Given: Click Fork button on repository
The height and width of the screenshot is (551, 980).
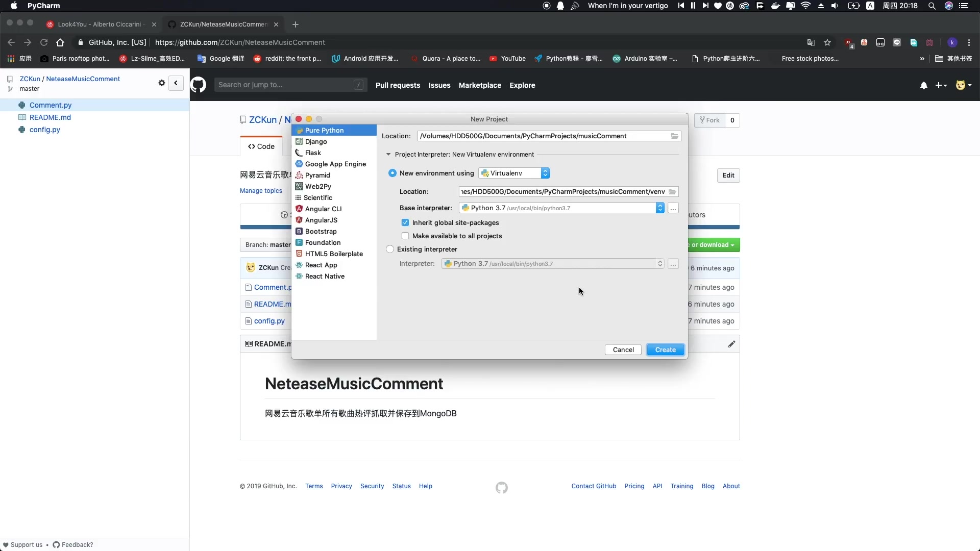Looking at the screenshot, I should [x=709, y=120].
